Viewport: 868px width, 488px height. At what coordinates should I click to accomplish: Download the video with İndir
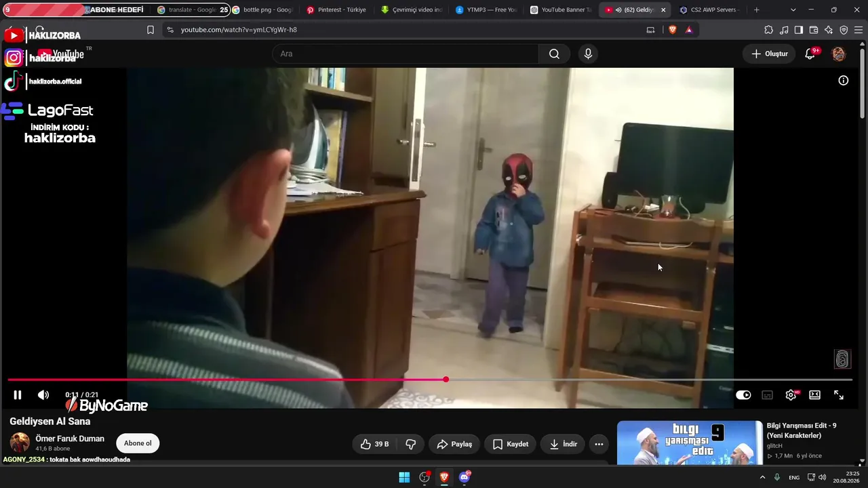[x=563, y=444]
